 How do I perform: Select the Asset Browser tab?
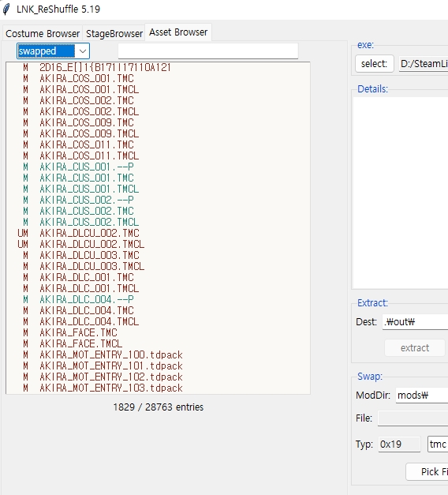click(x=178, y=32)
